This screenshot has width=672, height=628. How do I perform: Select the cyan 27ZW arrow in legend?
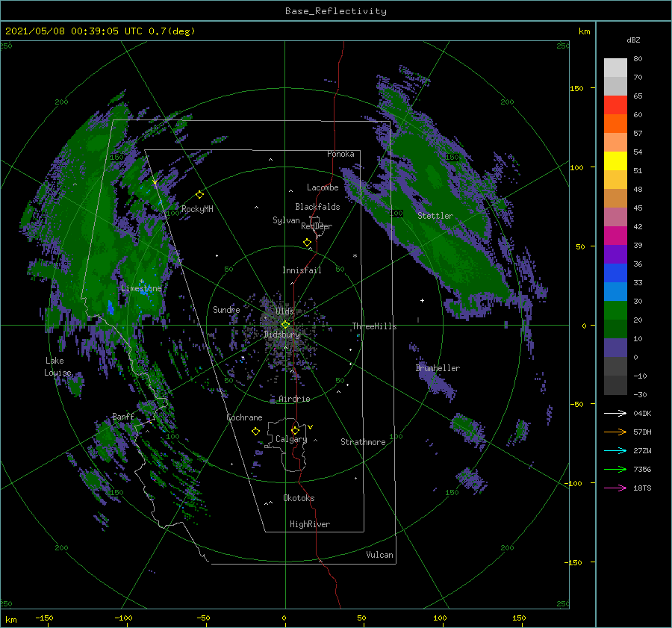(615, 450)
